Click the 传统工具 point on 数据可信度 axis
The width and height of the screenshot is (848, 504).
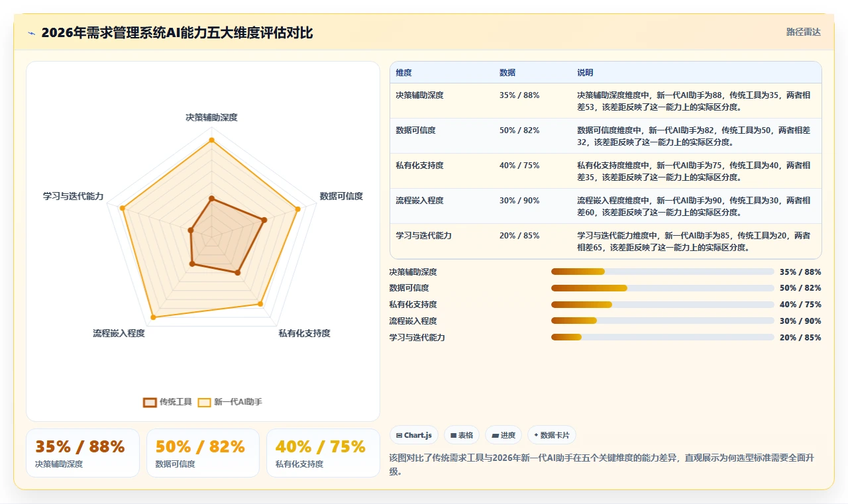[264, 220]
